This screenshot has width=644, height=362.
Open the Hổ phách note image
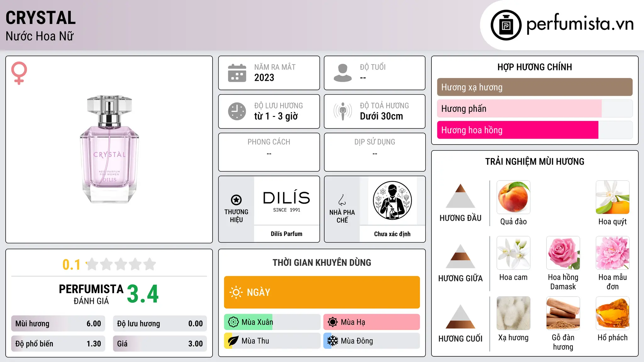(613, 313)
